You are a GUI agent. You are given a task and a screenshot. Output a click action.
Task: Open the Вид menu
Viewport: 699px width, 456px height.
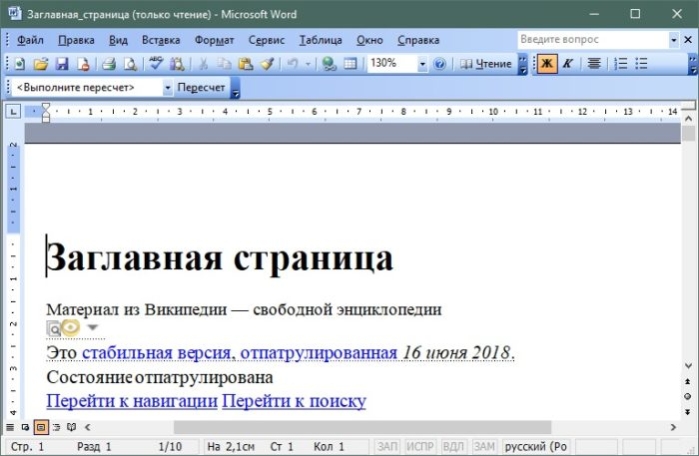(x=118, y=40)
